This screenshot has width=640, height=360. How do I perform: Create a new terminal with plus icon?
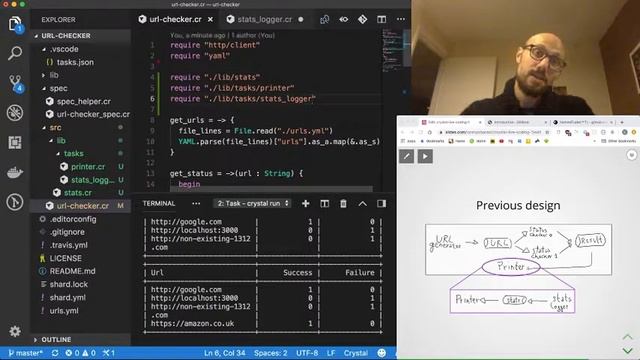click(305, 203)
